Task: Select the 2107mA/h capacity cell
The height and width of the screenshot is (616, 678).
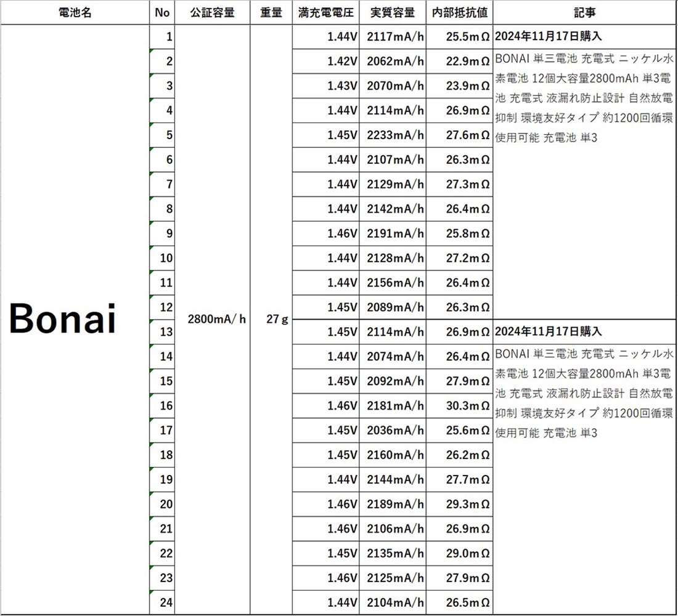Action: 393,160
